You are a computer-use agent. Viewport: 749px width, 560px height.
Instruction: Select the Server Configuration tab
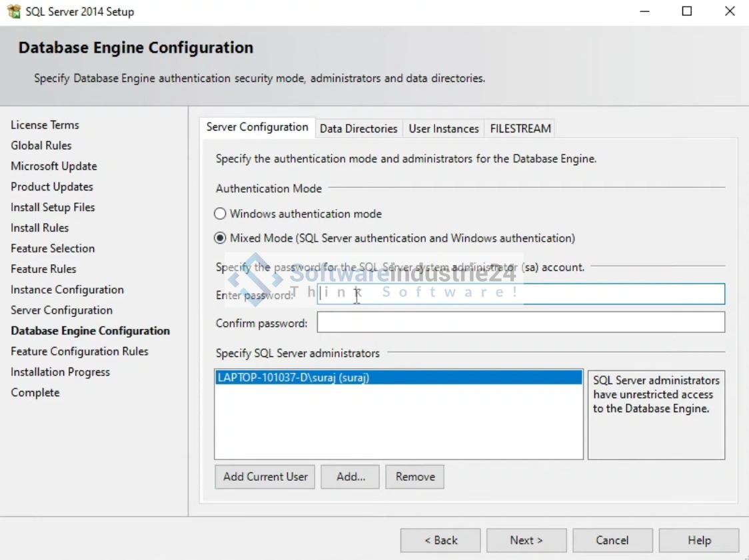tap(257, 127)
